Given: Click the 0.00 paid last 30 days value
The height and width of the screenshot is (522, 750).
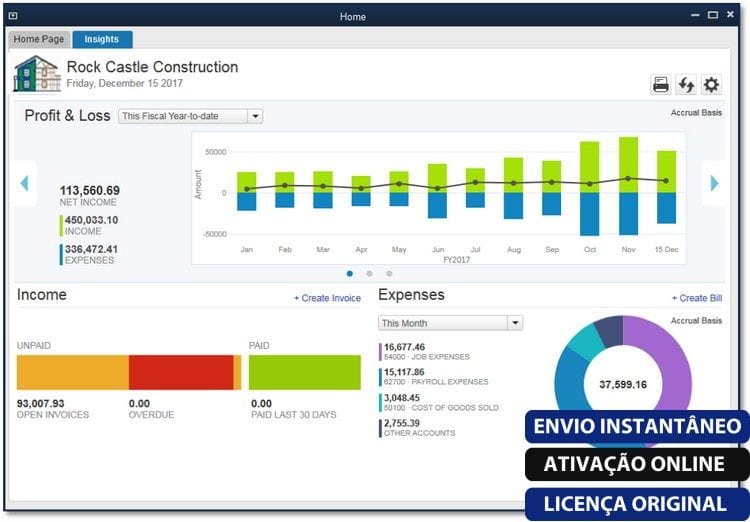Looking at the screenshot, I should 262,403.
